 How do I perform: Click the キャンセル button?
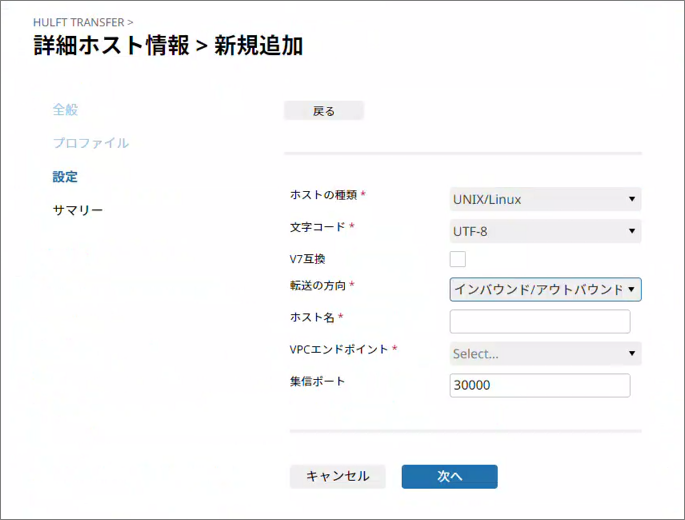tap(337, 477)
